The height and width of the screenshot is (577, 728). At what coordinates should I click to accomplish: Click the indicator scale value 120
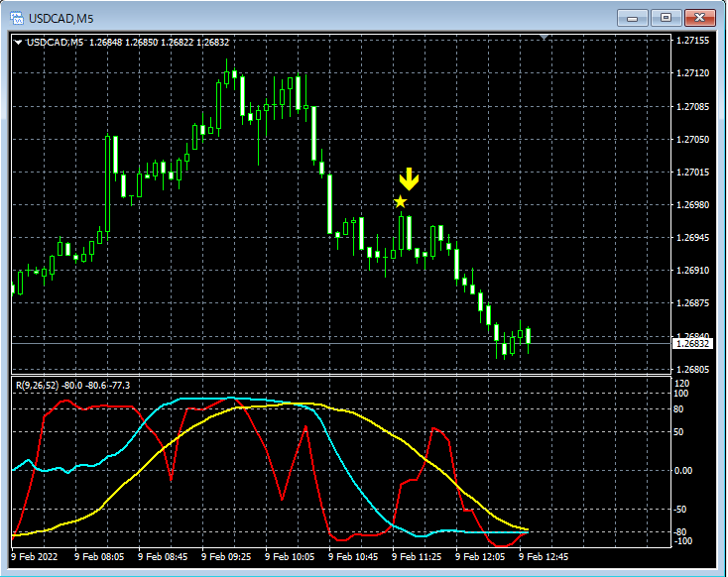click(681, 384)
